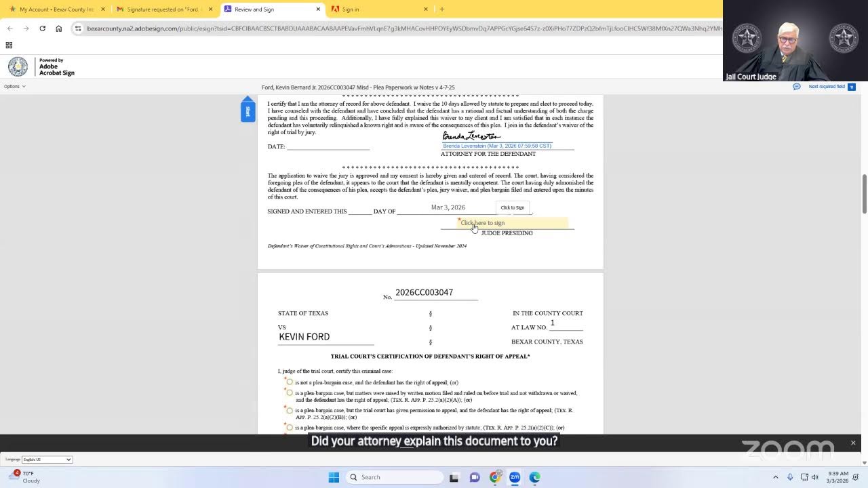Open network and volume quick settings
Image resolution: width=868 pixels, height=488 pixels.
pyautogui.click(x=810, y=477)
